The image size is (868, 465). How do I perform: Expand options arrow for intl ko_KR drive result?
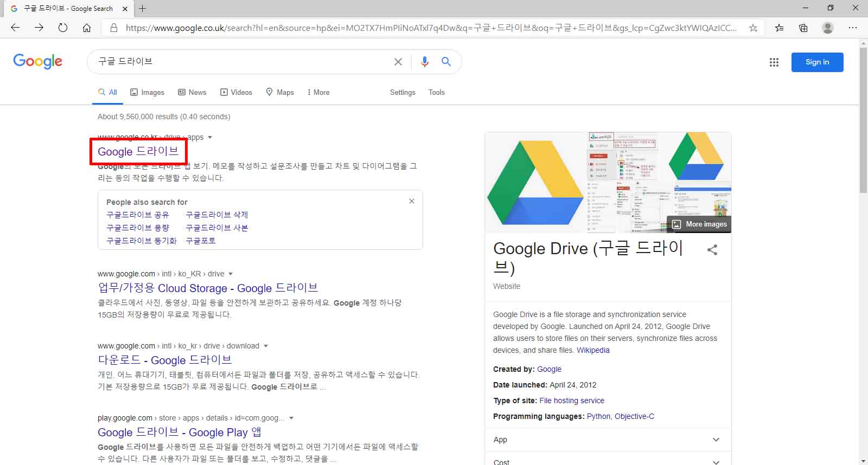pos(231,274)
